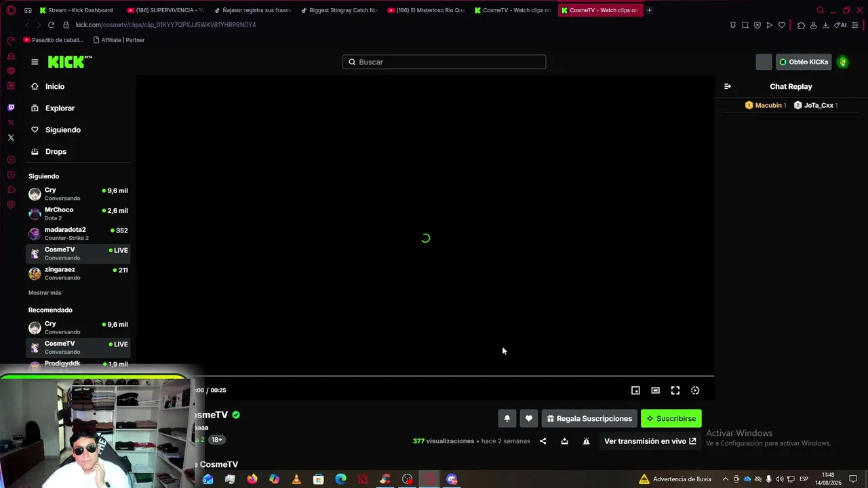Open Firefox from the Windows taskbar
The width and height of the screenshot is (868, 488).
point(252,479)
